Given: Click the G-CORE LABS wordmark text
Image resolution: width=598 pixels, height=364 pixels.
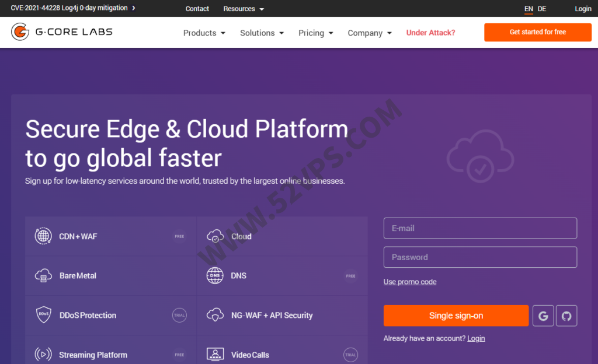Looking at the screenshot, I should [74, 32].
